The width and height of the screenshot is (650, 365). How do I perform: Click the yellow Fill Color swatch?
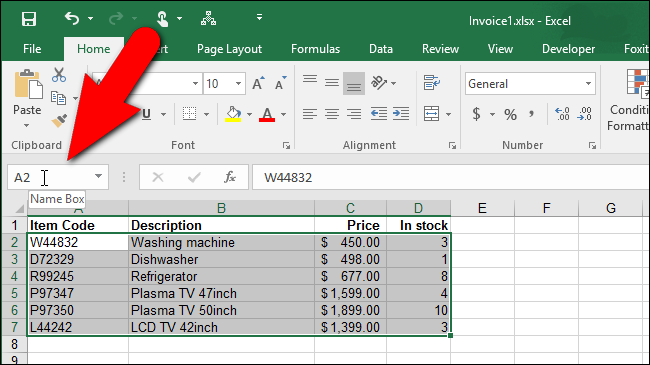point(233,114)
